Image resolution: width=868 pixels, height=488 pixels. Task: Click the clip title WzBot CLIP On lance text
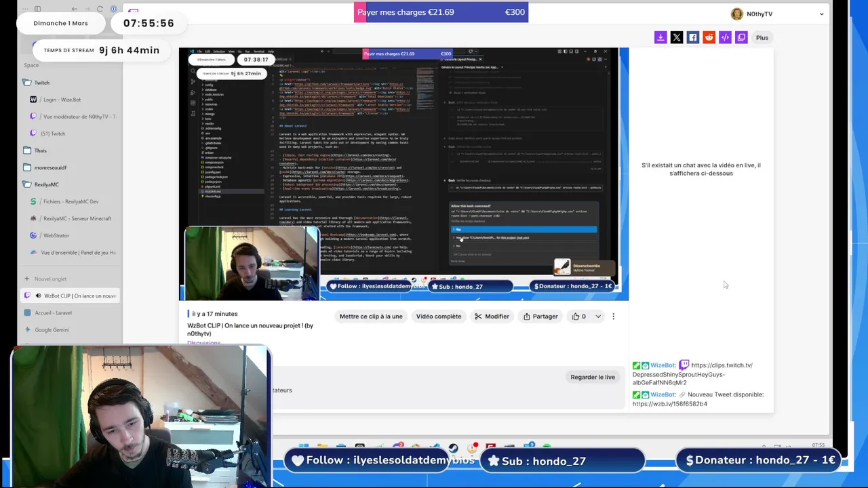[x=250, y=329]
